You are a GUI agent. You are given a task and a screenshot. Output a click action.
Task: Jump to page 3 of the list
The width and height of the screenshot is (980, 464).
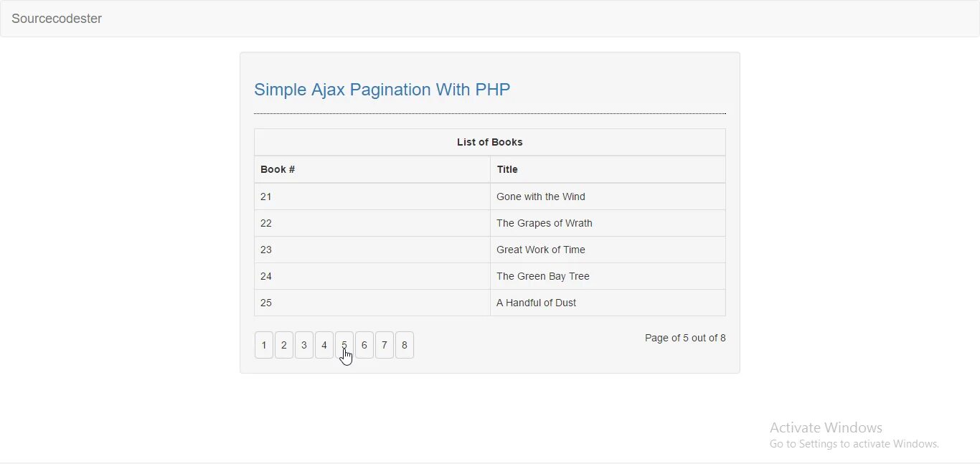tap(304, 345)
